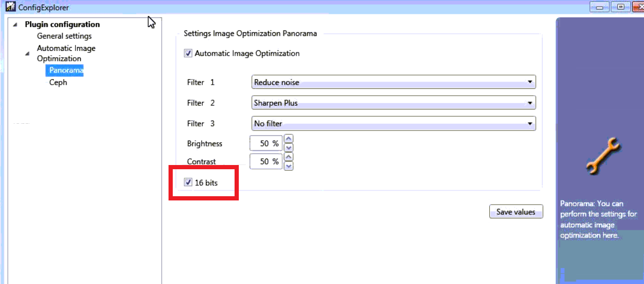
Task: Collapse the Plugin configuration tree node
Action: (14, 24)
